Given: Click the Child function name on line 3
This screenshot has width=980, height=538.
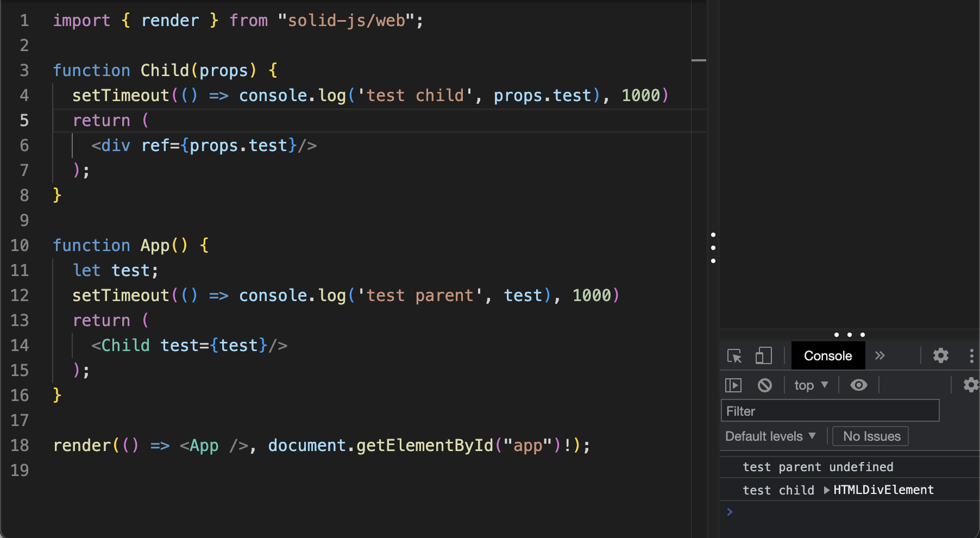Looking at the screenshot, I should click(x=165, y=71).
